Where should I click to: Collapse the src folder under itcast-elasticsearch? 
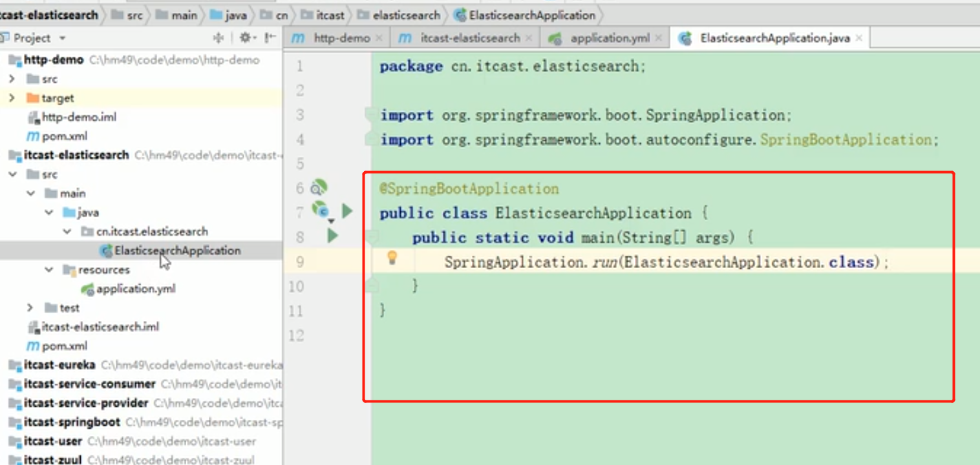(x=12, y=174)
